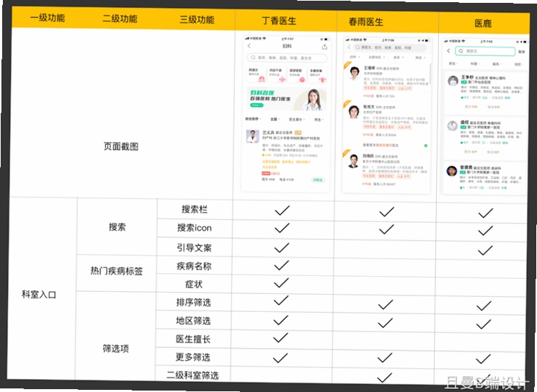Tap first doctor avatar in 医鹿 screenshot

click(453, 81)
